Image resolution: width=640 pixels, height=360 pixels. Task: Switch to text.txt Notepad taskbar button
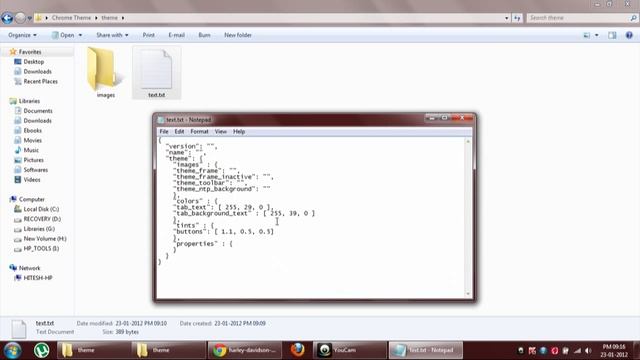pos(425,350)
